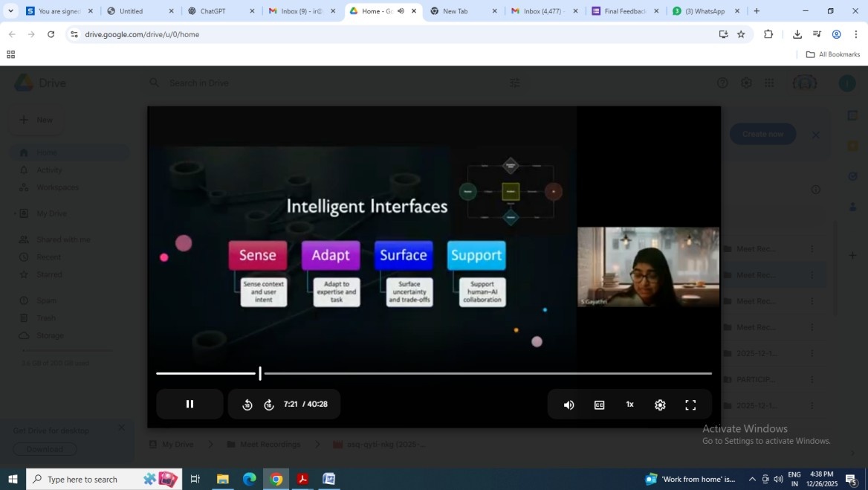
Task: Reload the current page
Action: tap(51, 34)
